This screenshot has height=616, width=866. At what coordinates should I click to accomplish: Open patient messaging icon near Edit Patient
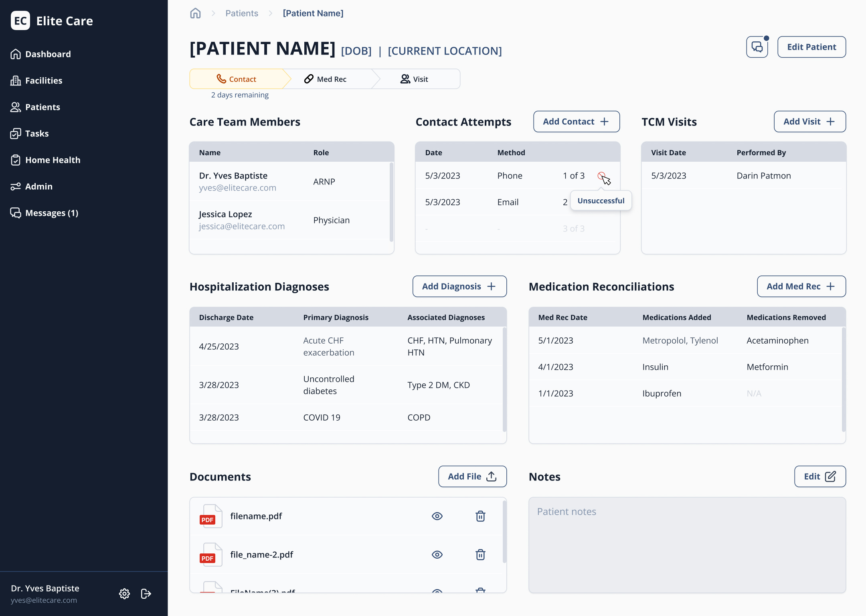pos(757,47)
